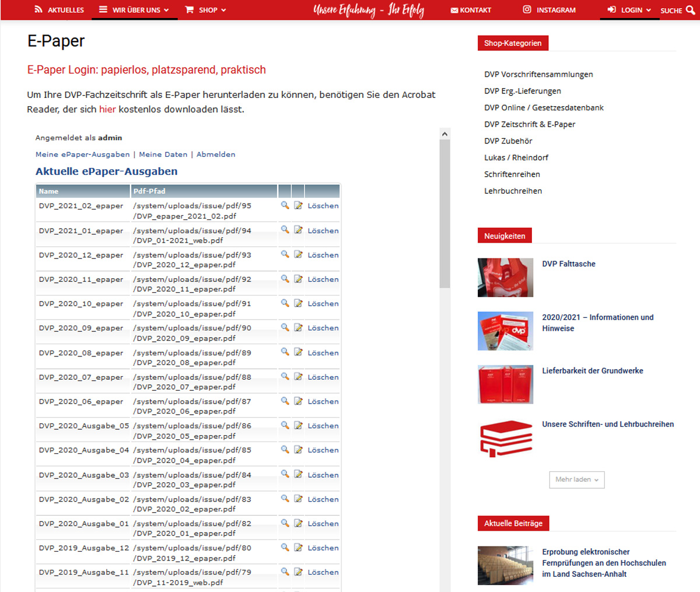Click the magnifier icon for DVP_2021_02_epaper

coord(285,205)
